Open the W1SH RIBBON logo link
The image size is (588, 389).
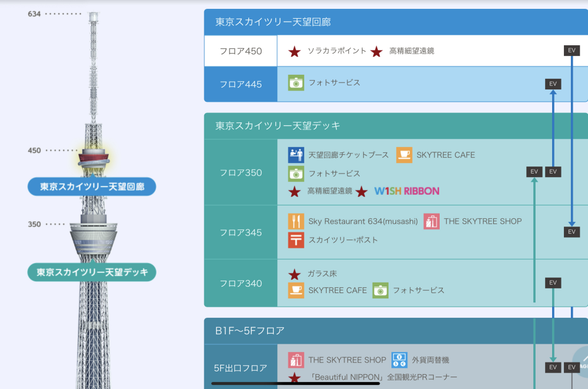[x=407, y=191]
